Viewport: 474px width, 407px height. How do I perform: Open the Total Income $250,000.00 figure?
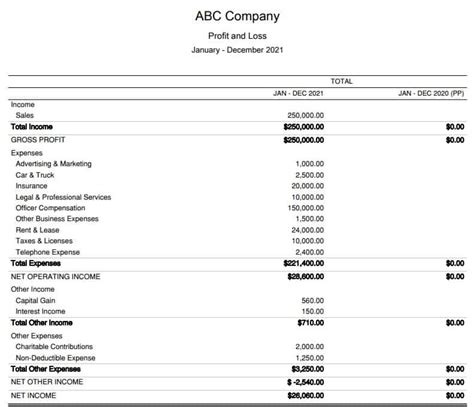304,127
